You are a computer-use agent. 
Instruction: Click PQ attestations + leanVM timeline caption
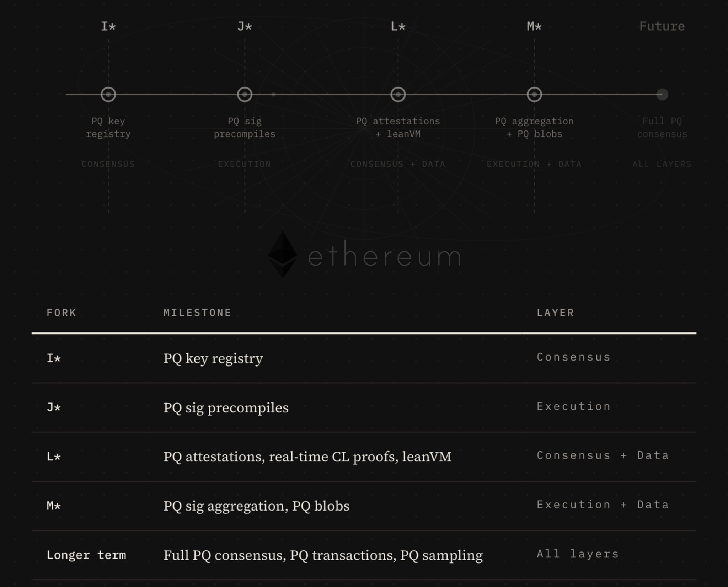(x=398, y=128)
